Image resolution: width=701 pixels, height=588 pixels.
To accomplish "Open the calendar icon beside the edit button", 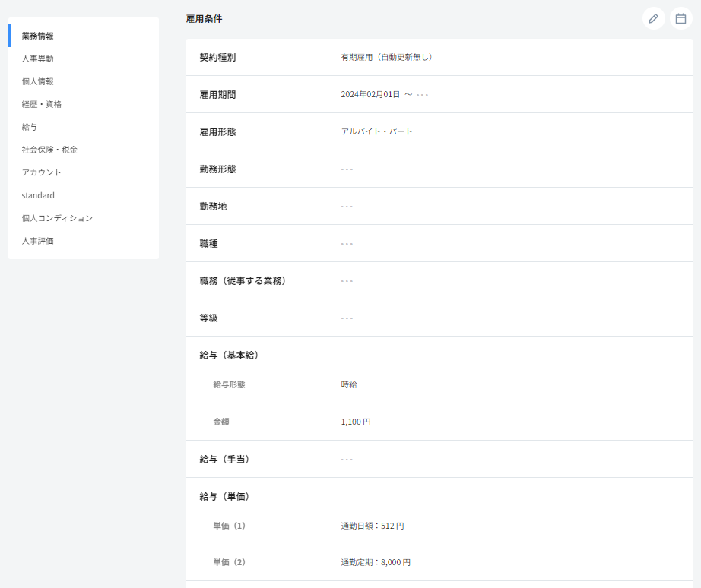I will click(x=680, y=18).
